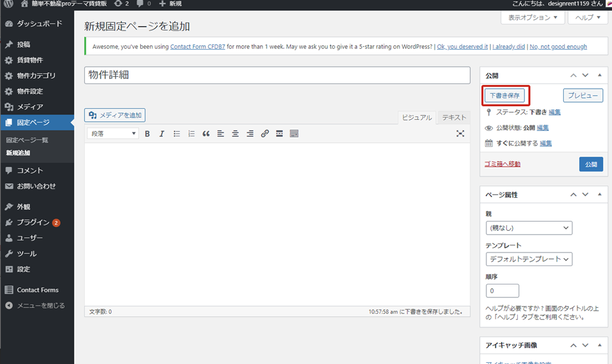Screen dimensions: 612x364
Task: Open the 表示オプション screen options
Action: [x=532, y=18]
